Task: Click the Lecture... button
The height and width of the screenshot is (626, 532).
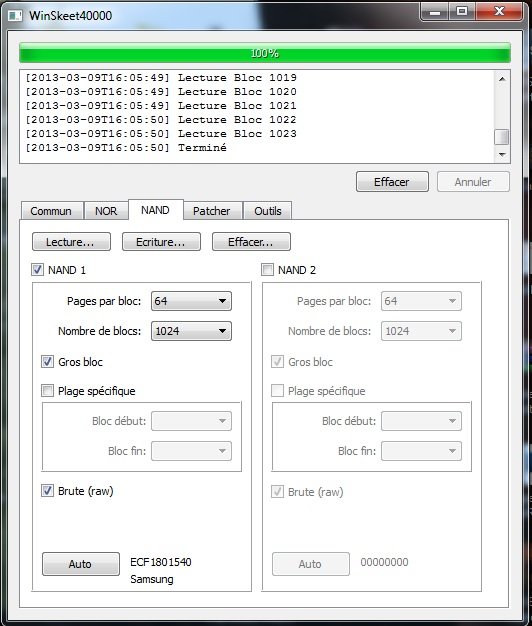Action: coord(71,242)
